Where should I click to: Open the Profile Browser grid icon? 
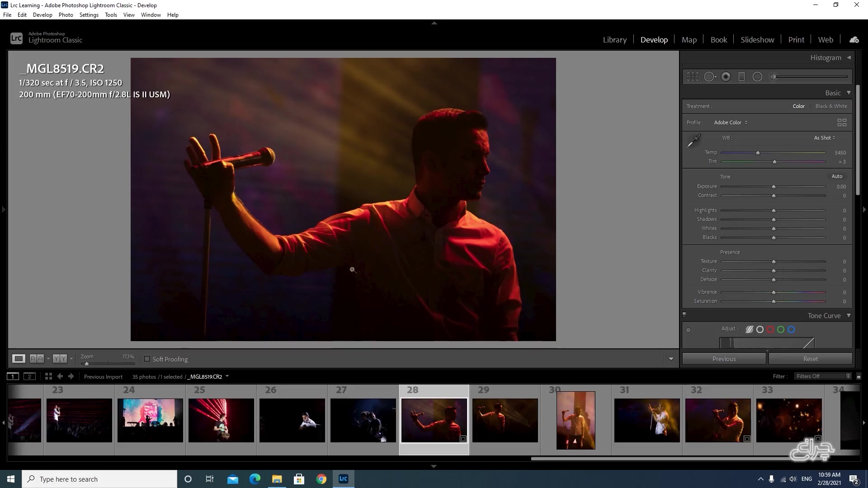[x=842, y=122]
